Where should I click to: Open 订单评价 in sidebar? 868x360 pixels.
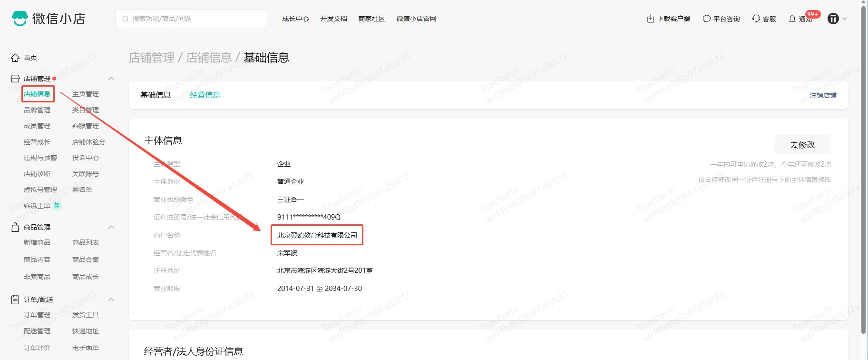37,348
